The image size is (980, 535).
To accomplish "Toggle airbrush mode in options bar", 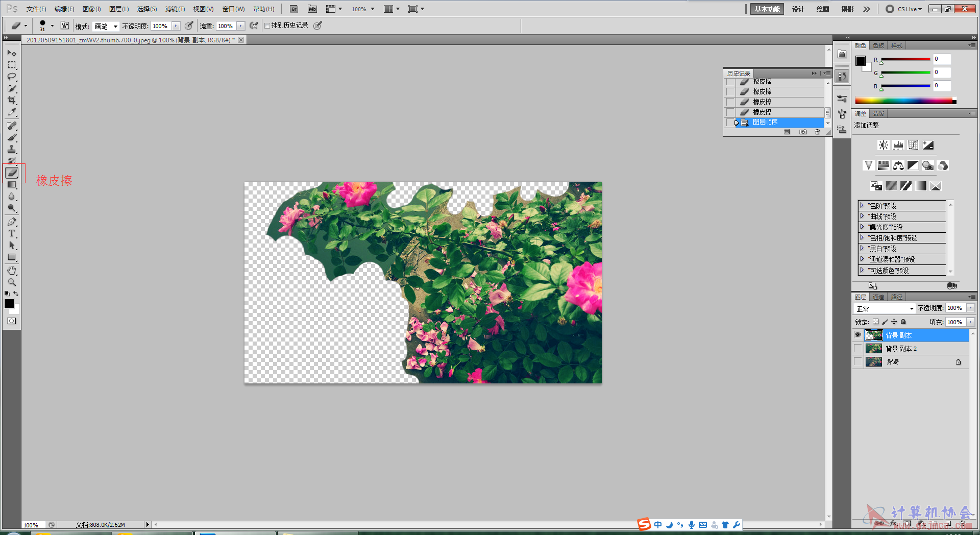I will click(x=254, y=26).
